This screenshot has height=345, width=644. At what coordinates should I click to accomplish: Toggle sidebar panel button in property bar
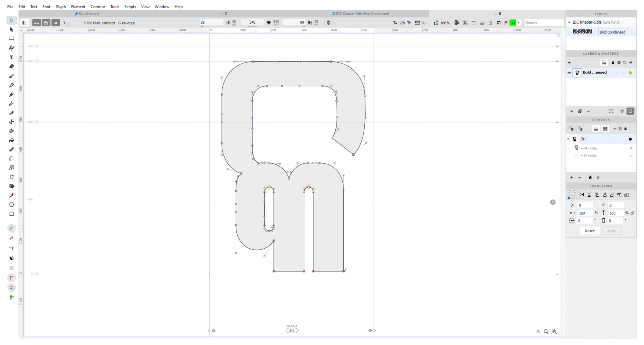[24, 23]
